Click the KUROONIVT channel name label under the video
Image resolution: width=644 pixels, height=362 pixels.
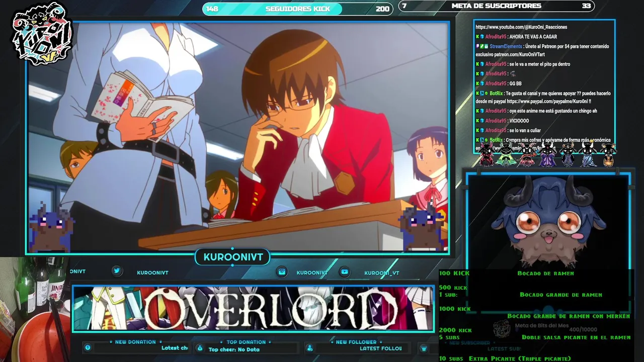233,257
